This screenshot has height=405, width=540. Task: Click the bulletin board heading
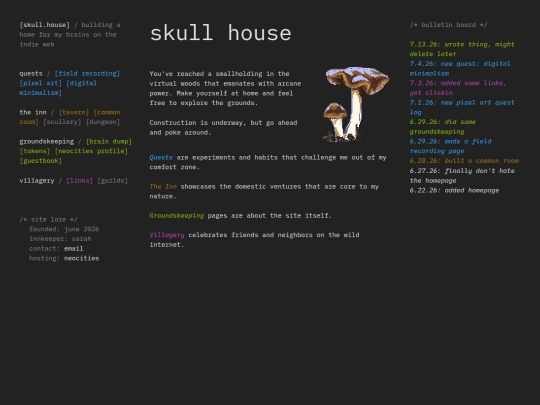pos(448,25)
